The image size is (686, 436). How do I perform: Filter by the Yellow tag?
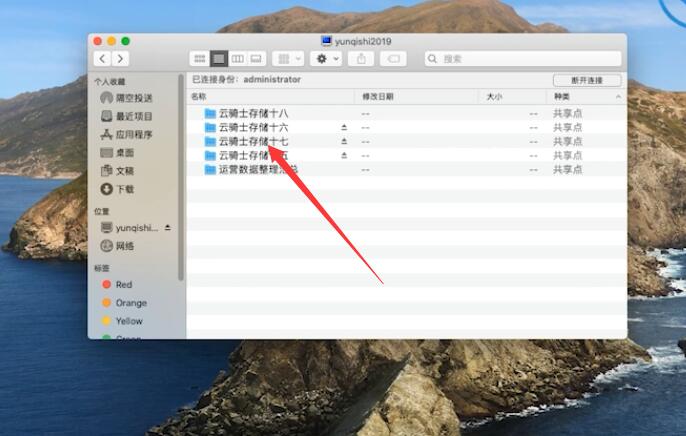122,321
